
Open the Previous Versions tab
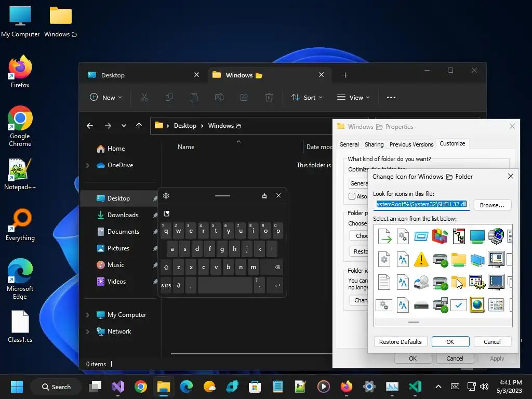click(x=411, y=144)
